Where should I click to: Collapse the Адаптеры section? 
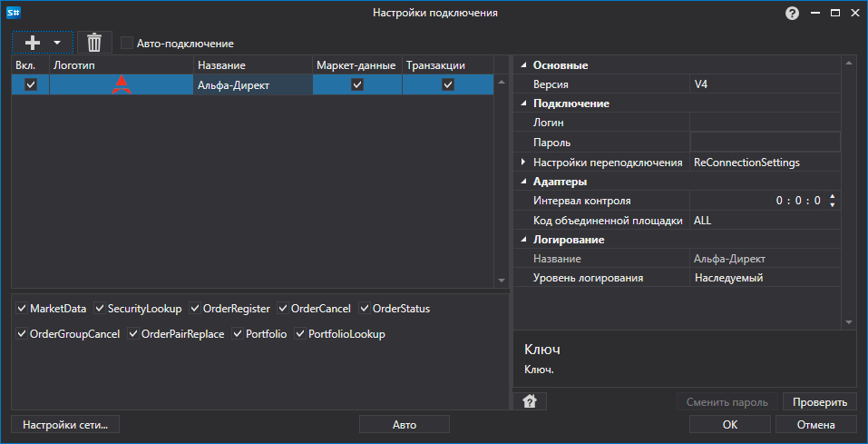(x=523, y=182)
